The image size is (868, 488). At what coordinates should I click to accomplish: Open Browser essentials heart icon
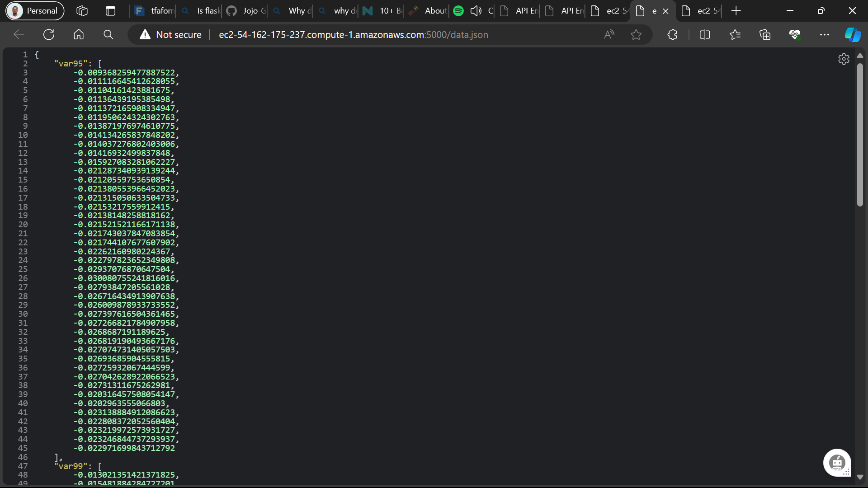(x=795, y=35)
